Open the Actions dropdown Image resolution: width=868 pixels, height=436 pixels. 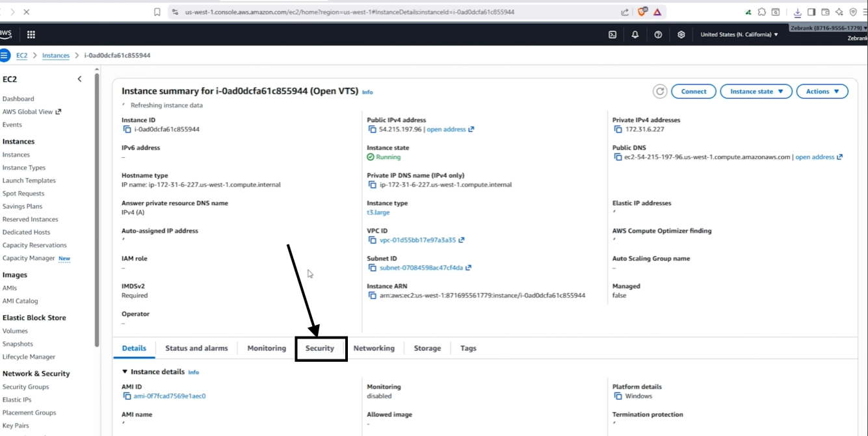tap(822, 92)
